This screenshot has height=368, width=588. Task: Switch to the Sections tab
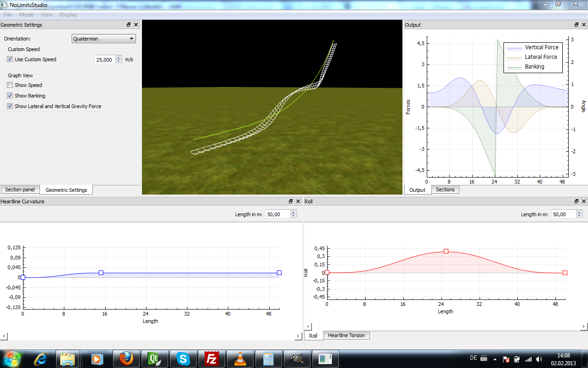[x=445, y=190]
